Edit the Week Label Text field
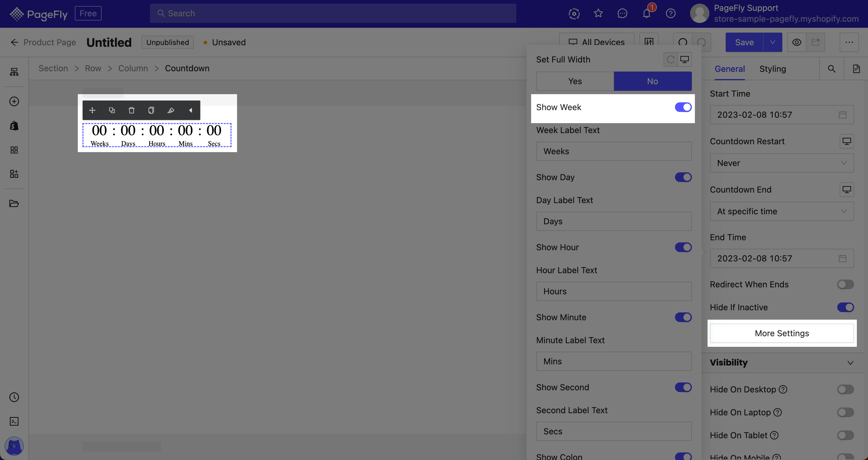The height and width of the screenshot is (460, 868). (613, 152)
